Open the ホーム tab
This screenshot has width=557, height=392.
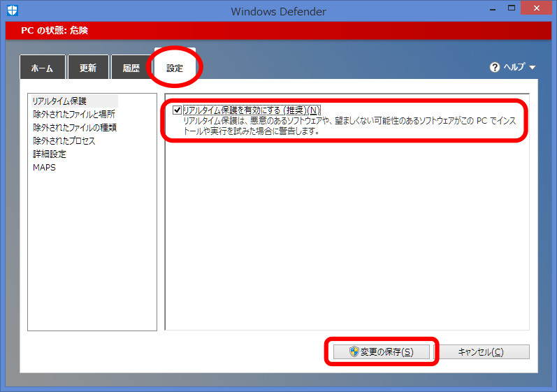43,67
